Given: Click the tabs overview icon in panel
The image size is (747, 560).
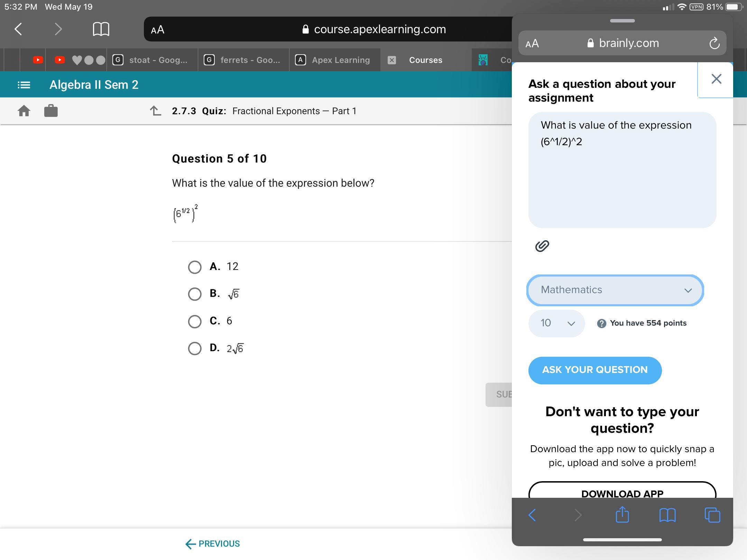Looking at the screenshot, I should coord(712,515).
